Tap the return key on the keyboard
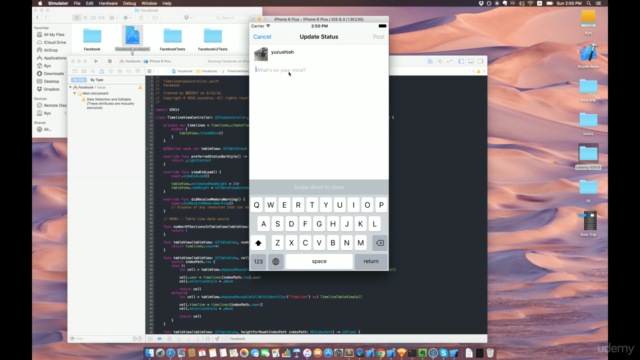Image resolution: width=640 pixels, height=360 pixels. (x=371, y=262)
